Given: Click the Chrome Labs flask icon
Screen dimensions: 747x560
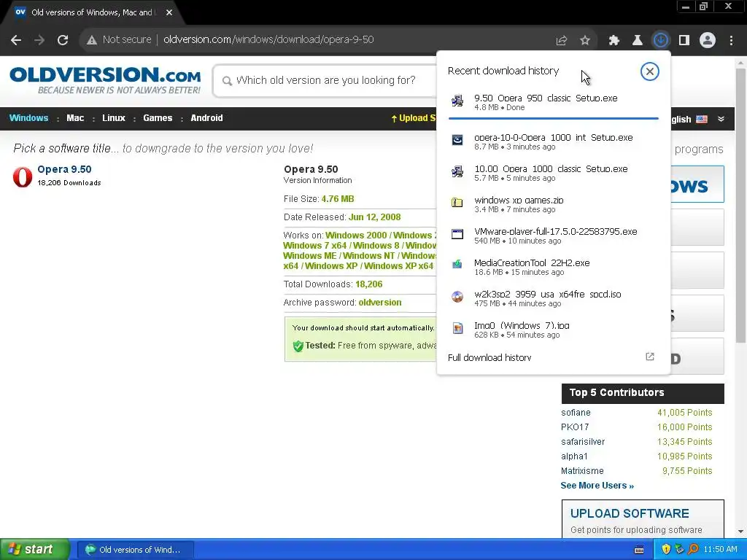Looking at the screenshot, I should (638, 41).
